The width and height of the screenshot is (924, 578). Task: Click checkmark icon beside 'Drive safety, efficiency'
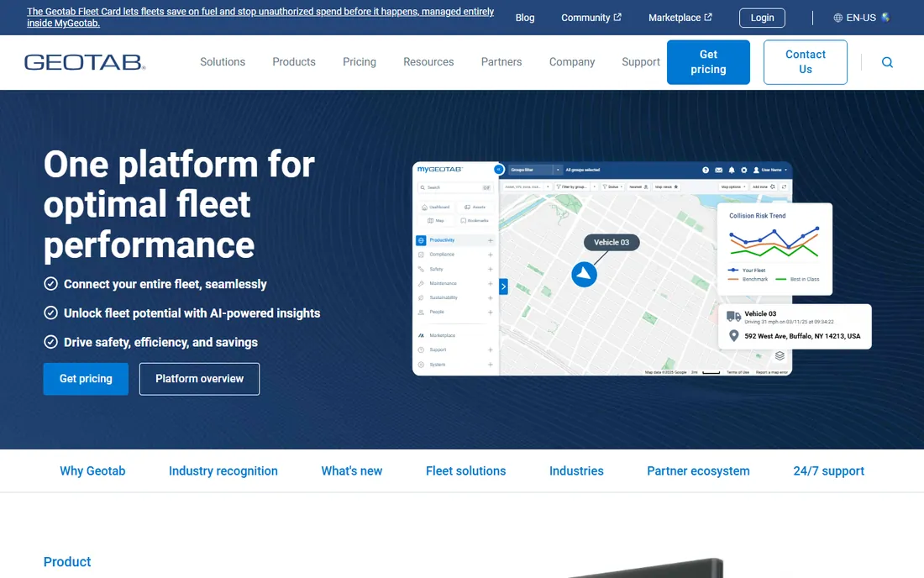click(50, 342)
